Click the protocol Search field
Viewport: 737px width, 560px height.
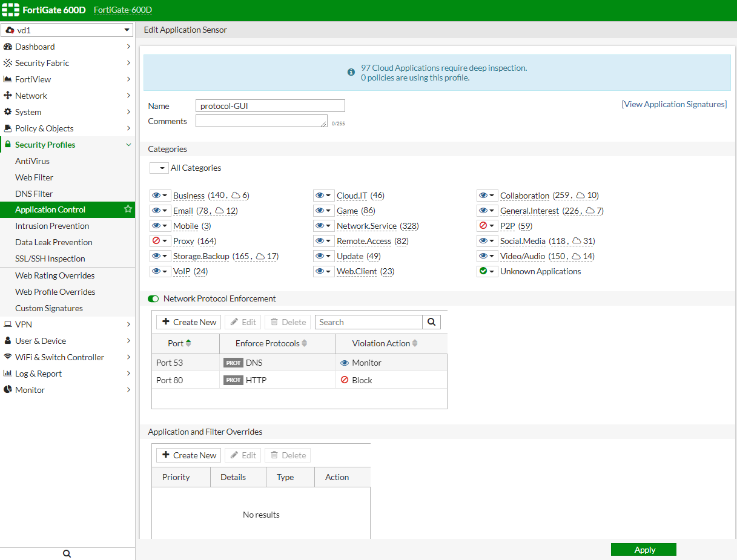(x=369, y=322)
